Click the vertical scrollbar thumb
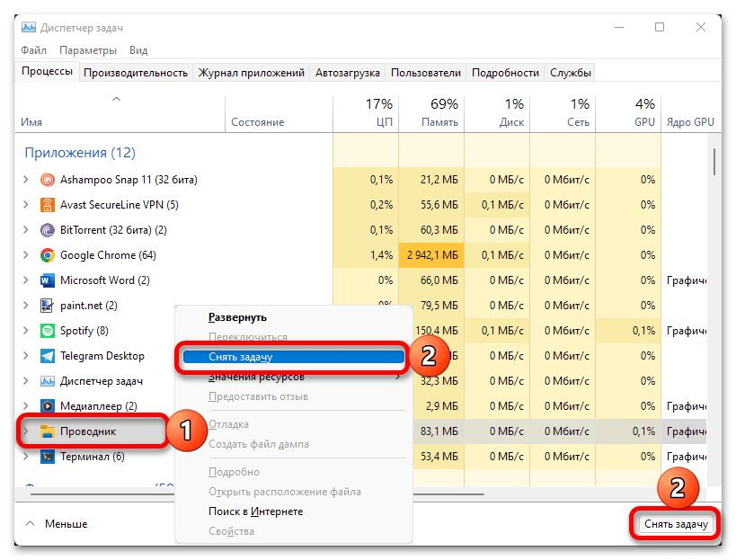This screenshot has height=560, width=736. pyautogui.click(x=714, y=162)
